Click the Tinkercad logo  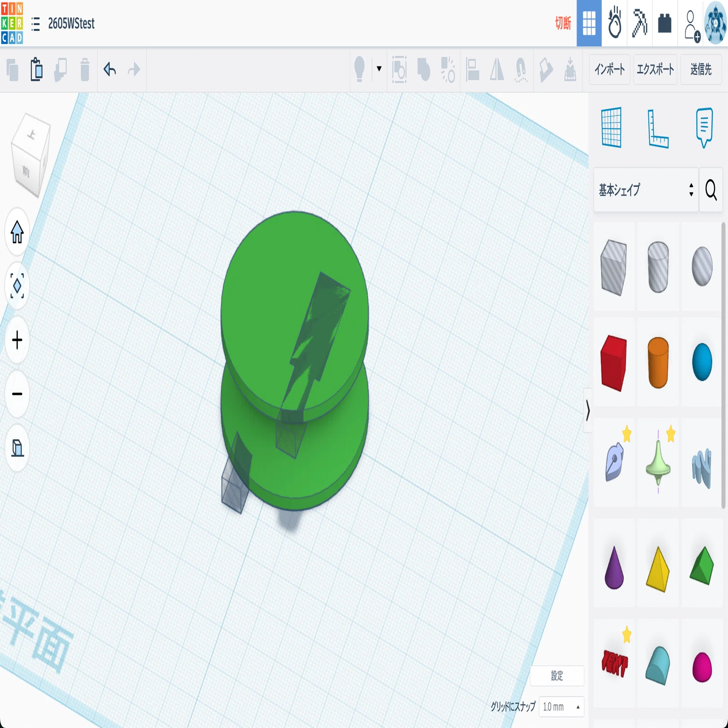[x=12, y=23]
